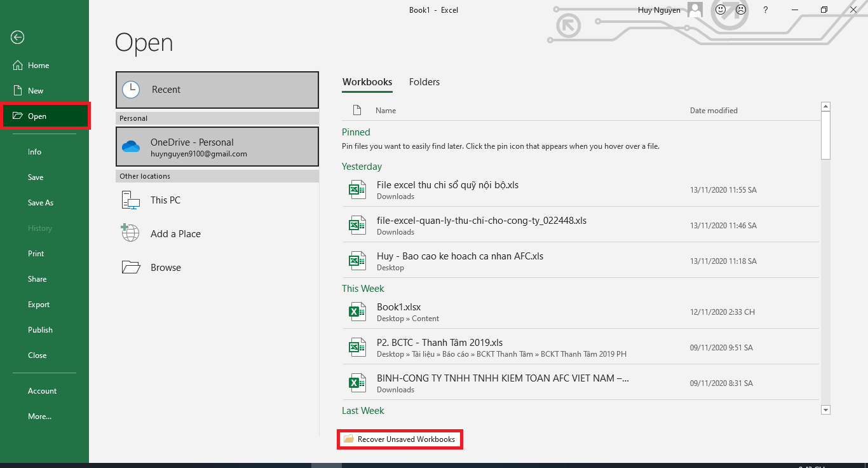Image resolution: width=868 pixels, height=468 pixels.
Task: Click the Browse folder icon
Action: [130, 268]
